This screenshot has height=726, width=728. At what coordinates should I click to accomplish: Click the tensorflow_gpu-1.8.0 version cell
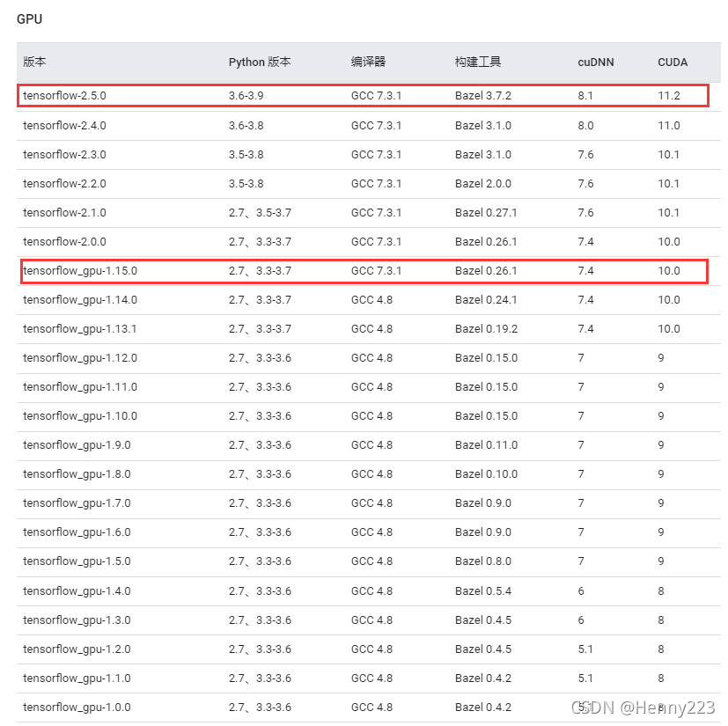click(x=77, y=474)
